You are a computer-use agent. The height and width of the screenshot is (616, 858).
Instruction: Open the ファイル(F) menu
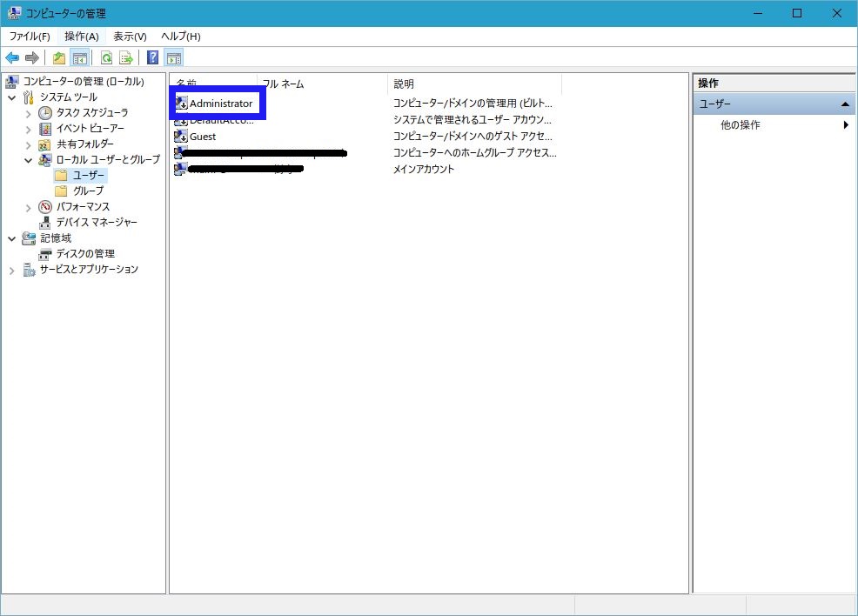click(30, 36)
